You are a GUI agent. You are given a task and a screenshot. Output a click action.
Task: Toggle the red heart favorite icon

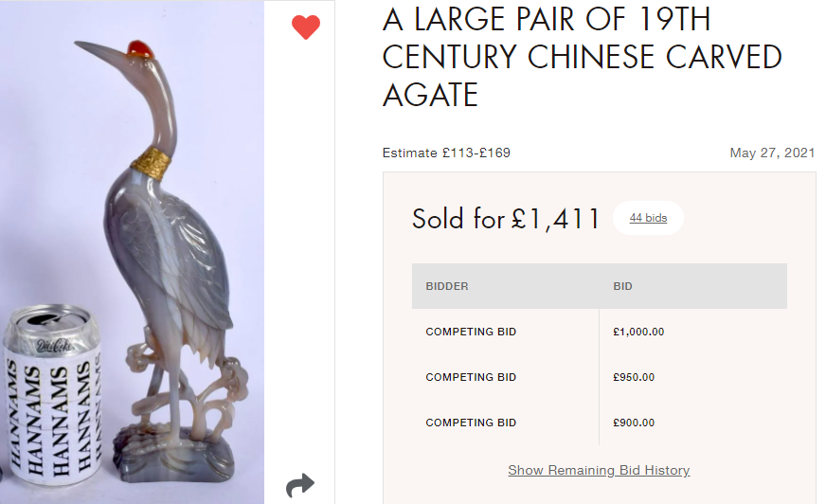[305, 27]
